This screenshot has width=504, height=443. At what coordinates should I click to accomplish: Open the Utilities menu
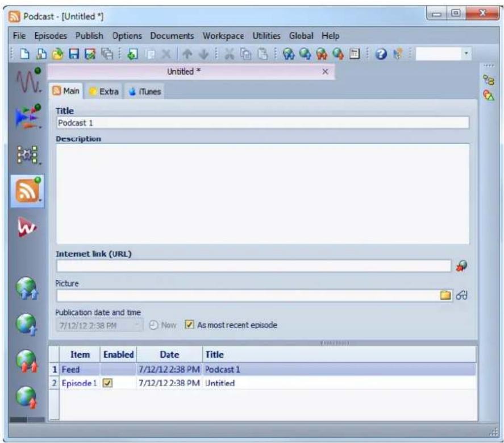tap(266, 36)
